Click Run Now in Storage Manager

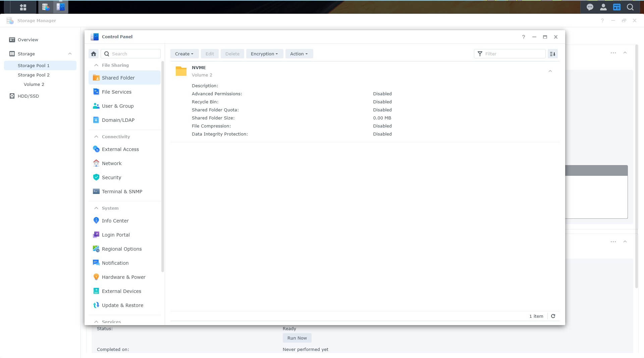[x=297, y=338]
